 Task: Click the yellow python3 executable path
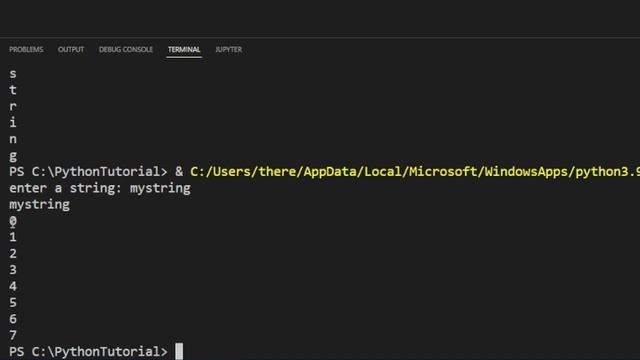[415, 172]
